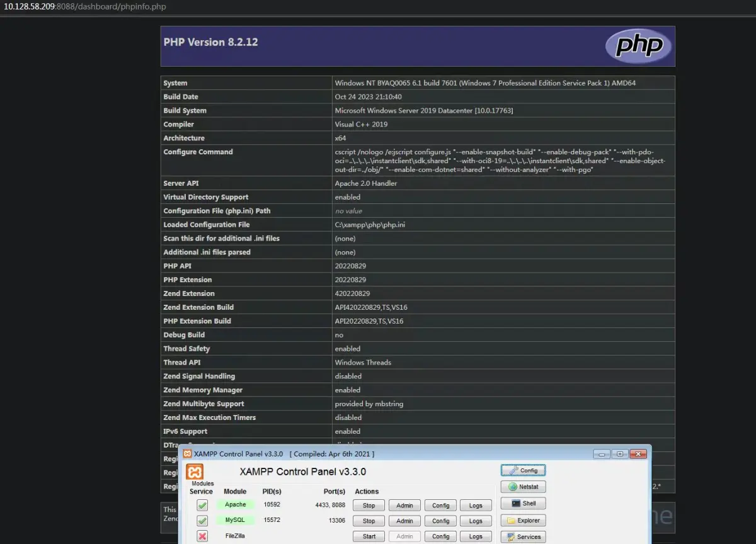
Task: Open Logs for MySQL
Action: pos(476,521)
